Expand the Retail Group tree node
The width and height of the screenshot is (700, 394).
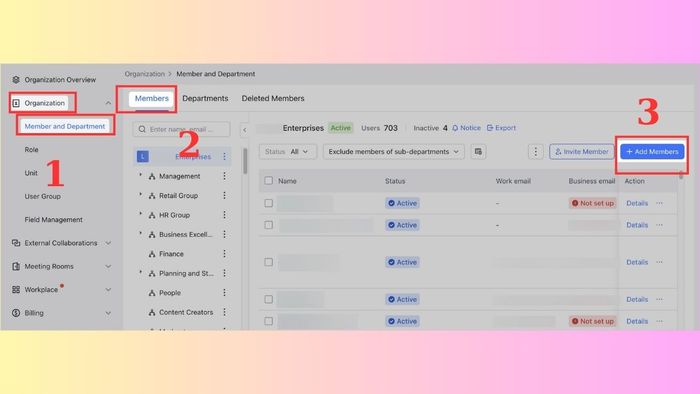tap(141, 195)
